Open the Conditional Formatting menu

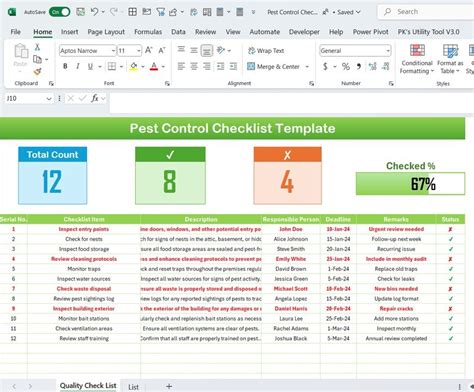click(417, 59)
